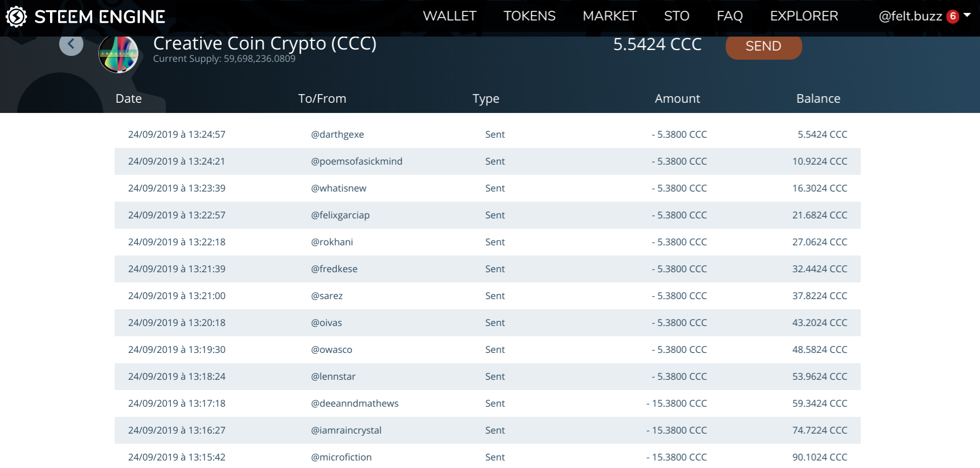Open the notification badge showing 6
Screen dimensions: 980x468
coord(953,16)
